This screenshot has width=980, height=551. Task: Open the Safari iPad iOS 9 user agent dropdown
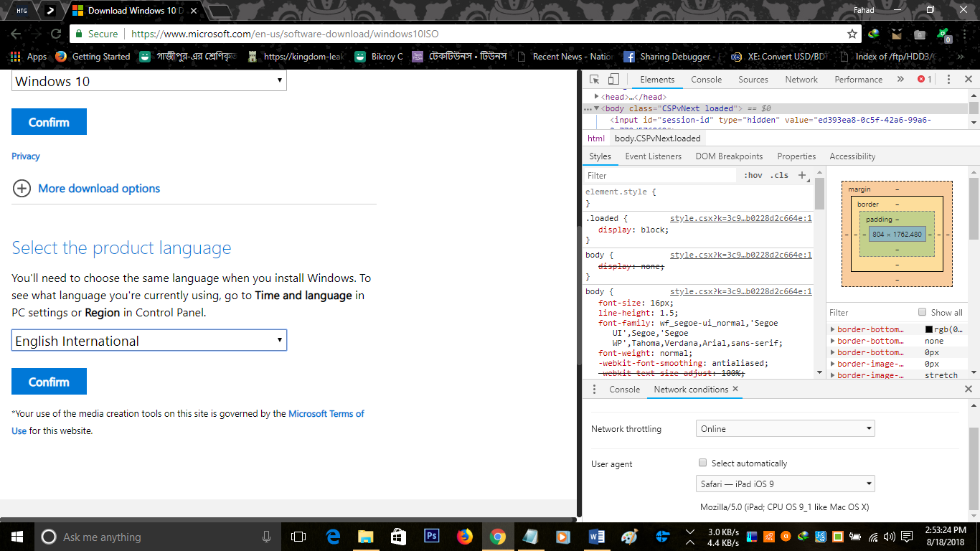pyautogui.click(x=786, y=484)
